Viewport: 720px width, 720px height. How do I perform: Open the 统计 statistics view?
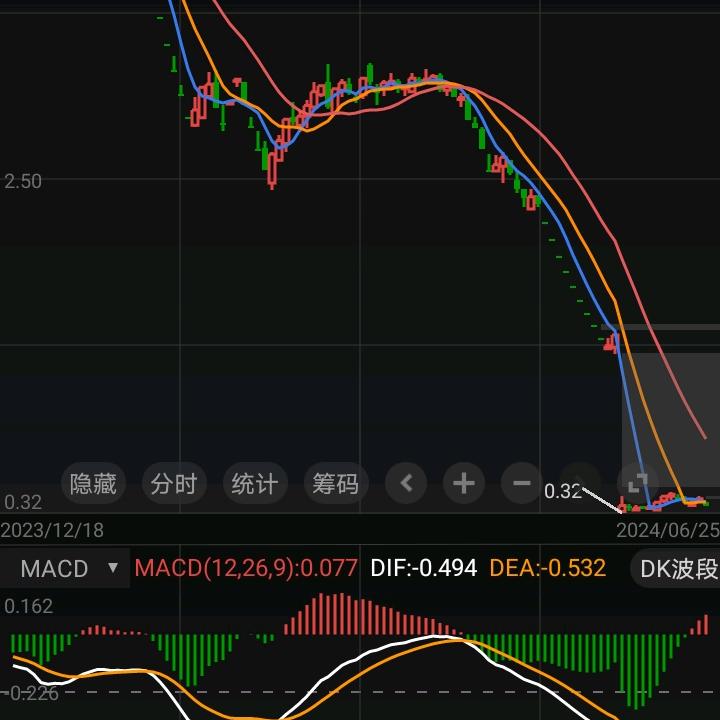pos(254,484)
